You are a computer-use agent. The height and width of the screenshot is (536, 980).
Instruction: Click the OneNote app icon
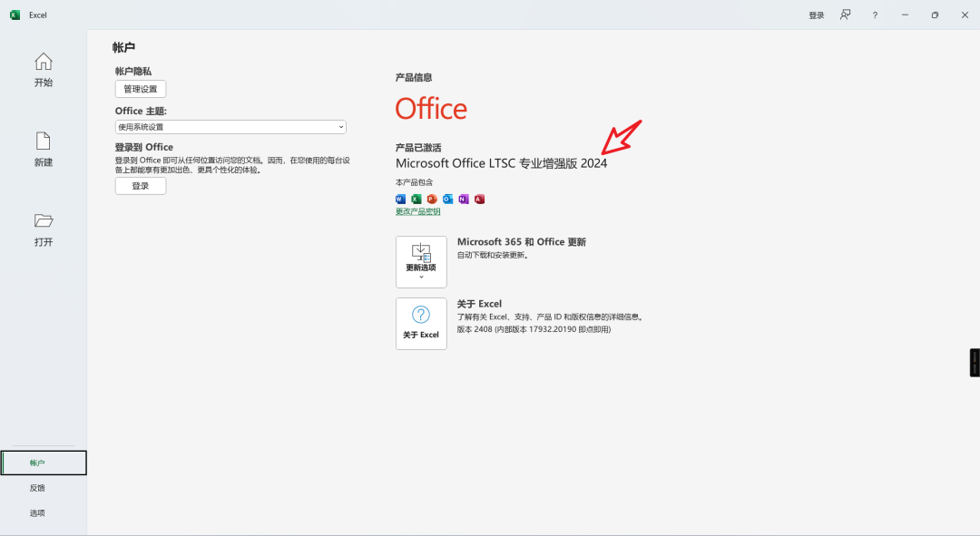coord(463,200)
